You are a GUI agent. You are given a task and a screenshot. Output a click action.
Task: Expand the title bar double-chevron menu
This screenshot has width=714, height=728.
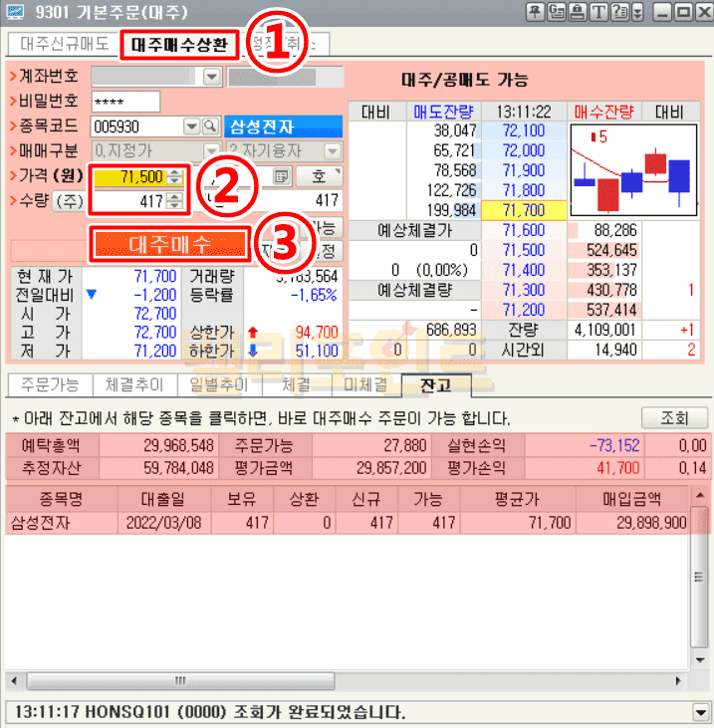click(x=637, y=13)
